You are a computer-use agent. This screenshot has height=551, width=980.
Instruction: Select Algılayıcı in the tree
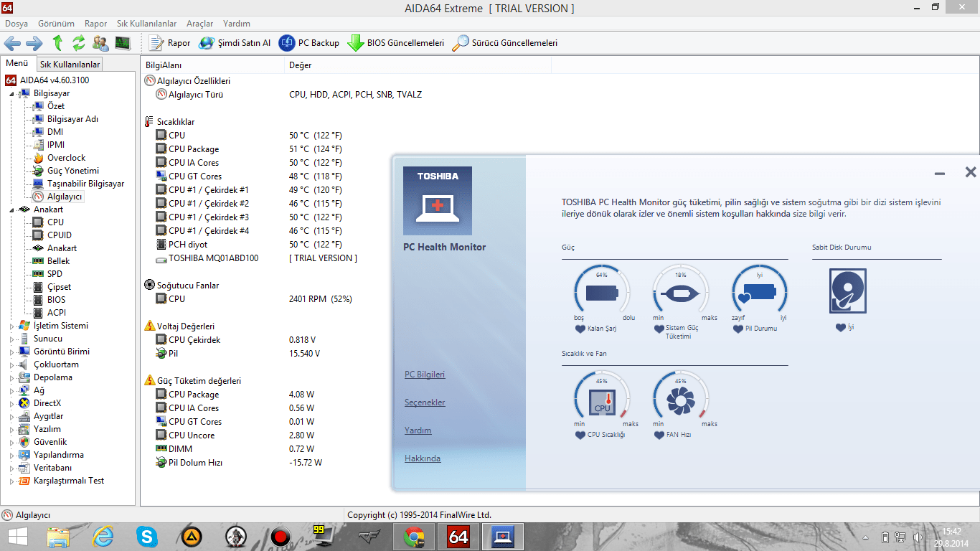pyautogui.click(x=65, y=197)
